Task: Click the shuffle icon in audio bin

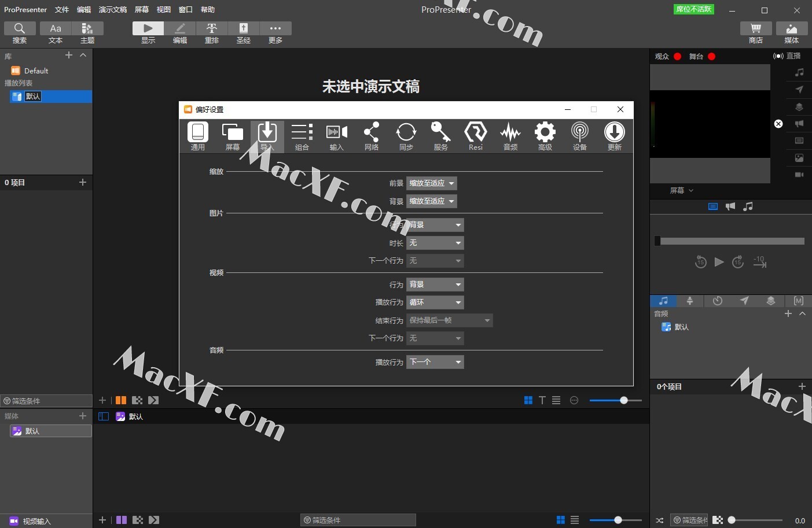Action: [660, 520]
